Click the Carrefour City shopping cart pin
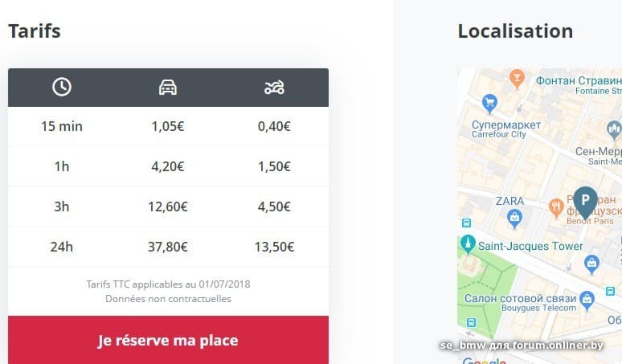The width and height of the screenshot is (622, 364). tap(489, 103)
